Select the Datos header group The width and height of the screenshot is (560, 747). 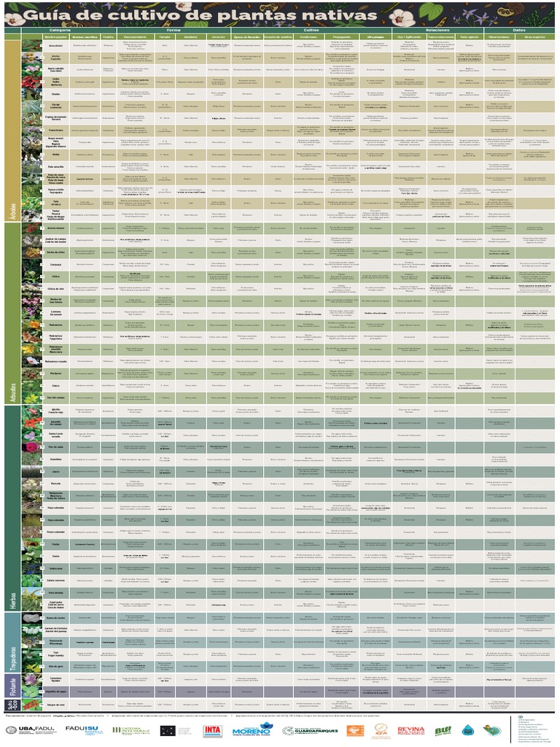(519, 30)
